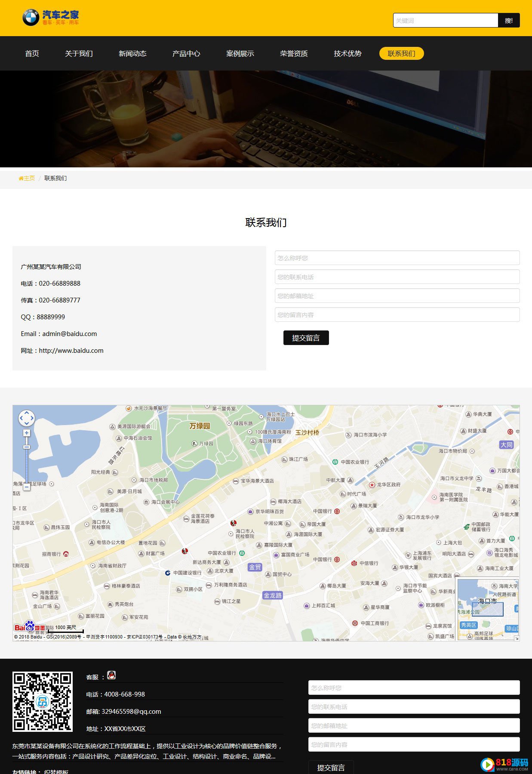The image size is (532, 774).
Task: Click the footer QR code image
Action: pyautogui.click(x=42, y=702)
